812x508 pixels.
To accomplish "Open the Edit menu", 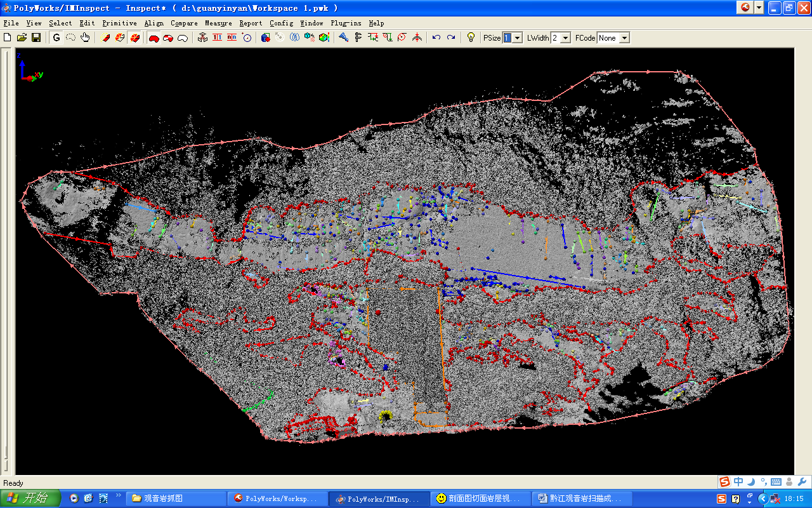I will pos(87,23).
